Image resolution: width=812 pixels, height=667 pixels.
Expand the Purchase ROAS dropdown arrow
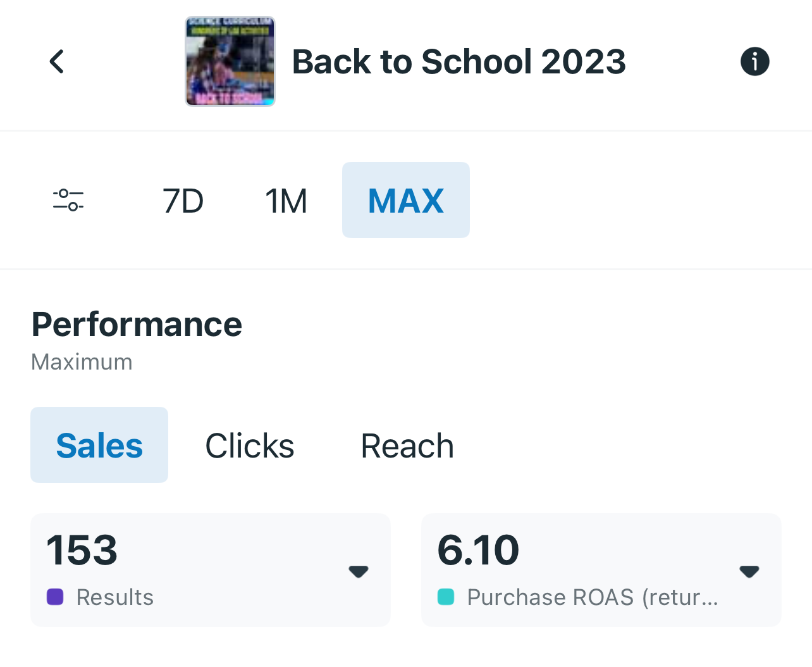pyautogui.click(x=749, y=571)
